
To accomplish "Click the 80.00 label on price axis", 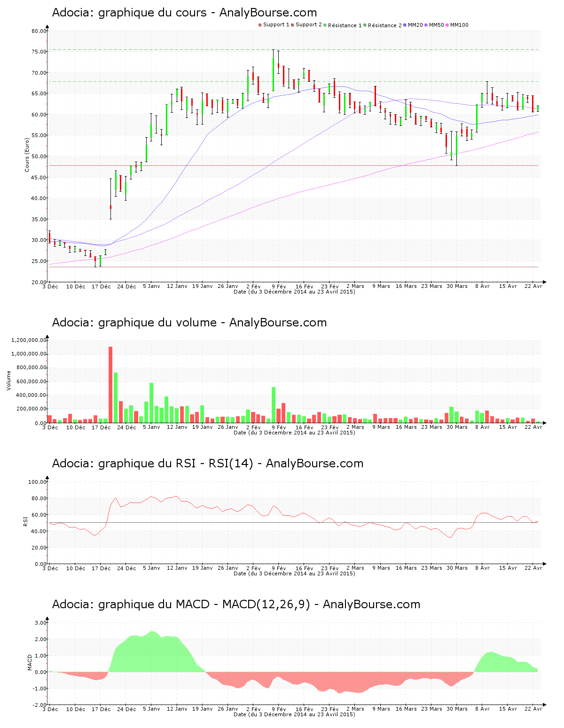I will coord(39,31).
